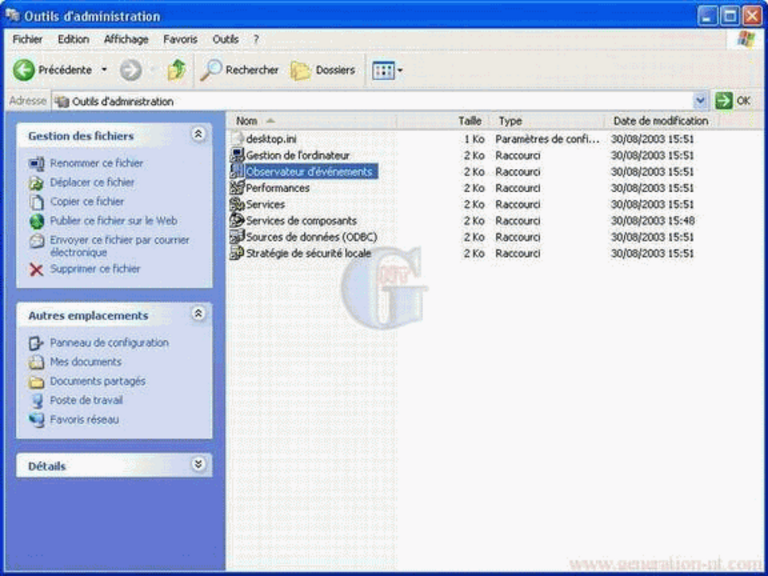Click the name Gestion de l'ordinateur
Image resolution: width=768 pixels, height=576 pixels.
pyautogui.click(x=298, y=155)
